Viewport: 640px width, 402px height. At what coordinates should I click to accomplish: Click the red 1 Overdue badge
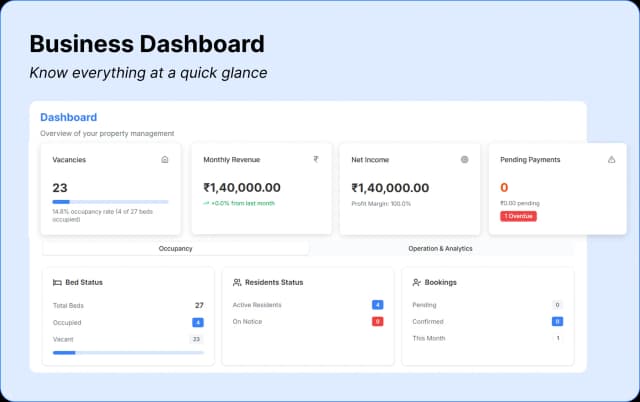pyautogui.click(x=518, y=216)
